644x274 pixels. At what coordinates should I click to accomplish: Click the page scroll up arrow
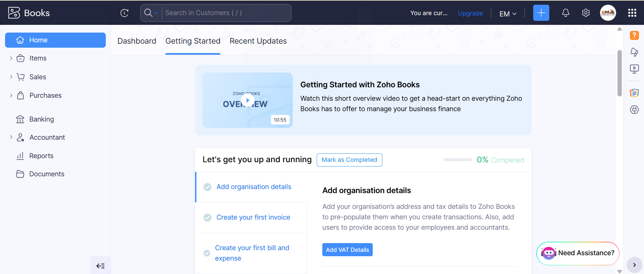click(x=619, y=29)
